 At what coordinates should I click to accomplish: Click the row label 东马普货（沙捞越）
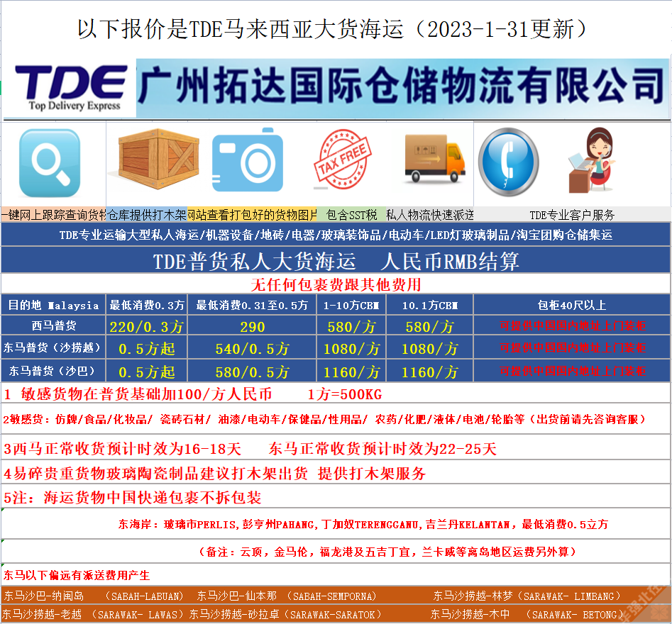pyautogui.click(x=53, y=347)
